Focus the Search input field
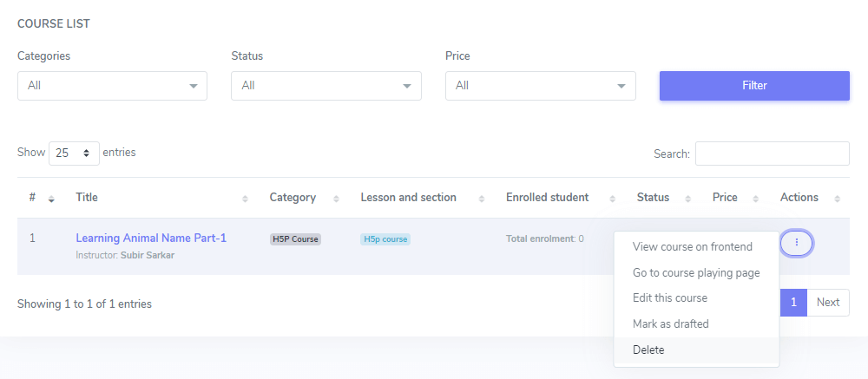The height and width of the screenshot is (379, 868). (x=772, y=154)
